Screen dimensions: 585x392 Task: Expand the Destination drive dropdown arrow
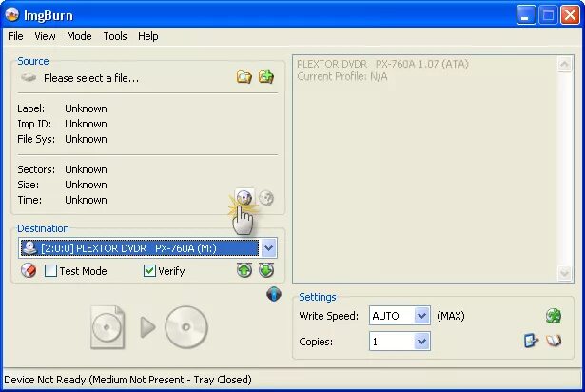point(268,248)
